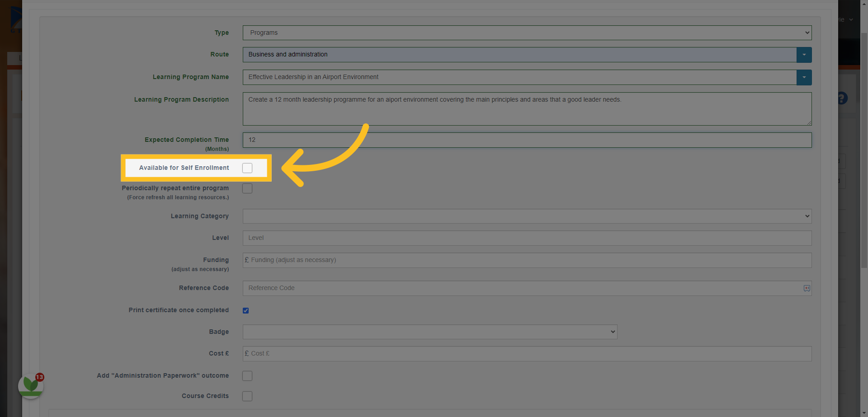
Task: Check Add "Administration Paperwork" outcome box
Action: [x=247, y=376]
